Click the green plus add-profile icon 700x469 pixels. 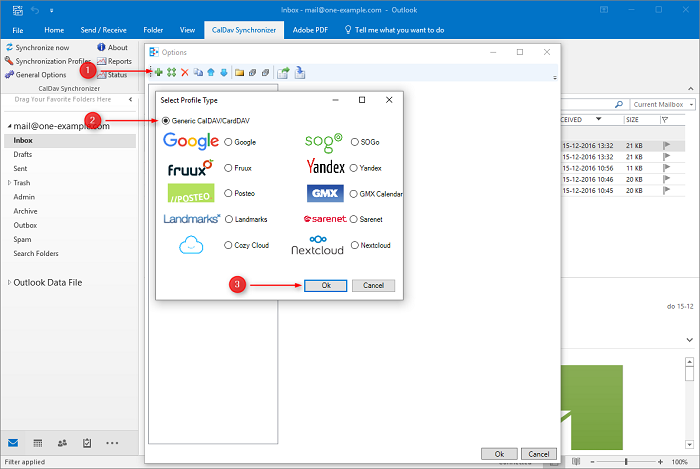click(x=157, y=73)
